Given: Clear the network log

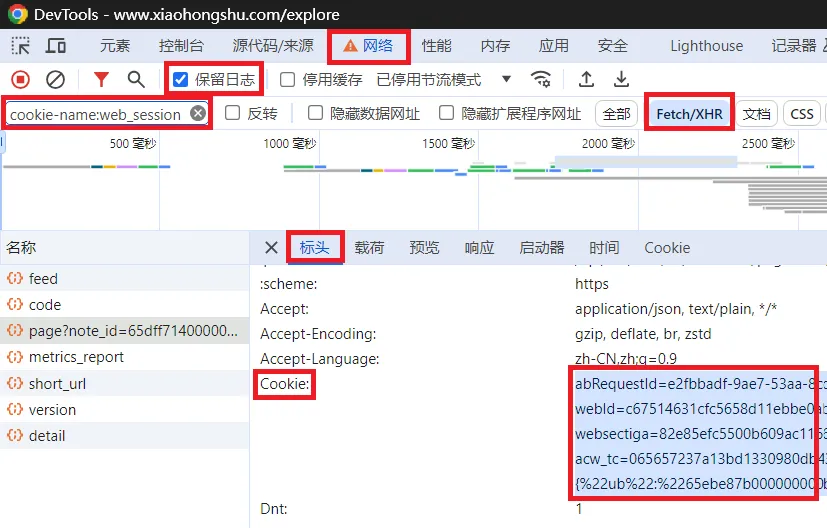Looking at the screenshot, I should click(x=55, y=80).
